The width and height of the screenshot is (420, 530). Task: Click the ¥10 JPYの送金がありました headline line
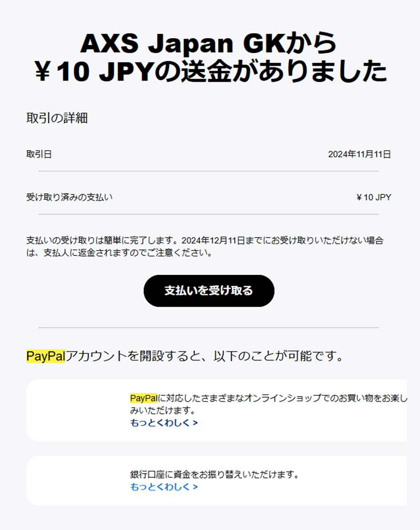point(210,71)
